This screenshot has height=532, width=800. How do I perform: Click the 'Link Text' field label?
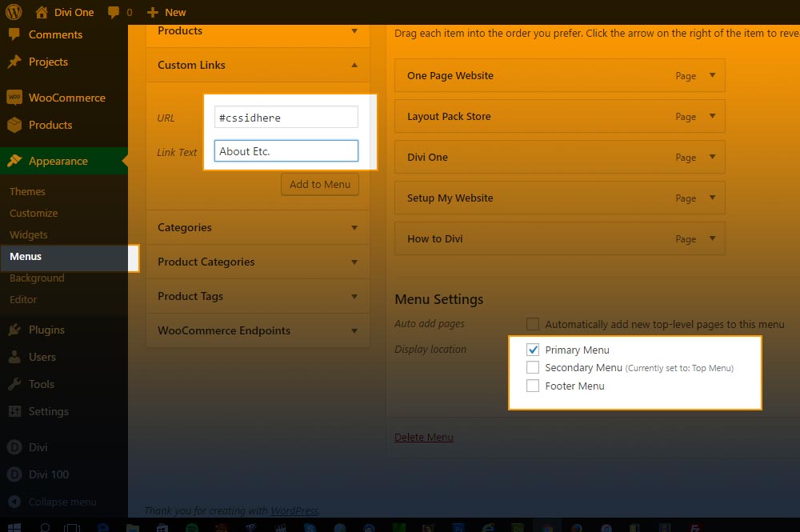pos(177,152)
